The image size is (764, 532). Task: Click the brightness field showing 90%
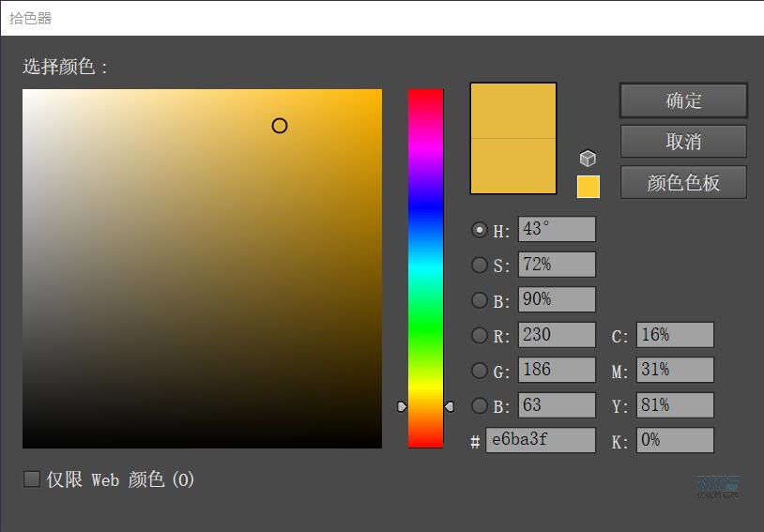click(x=557, y=299)
